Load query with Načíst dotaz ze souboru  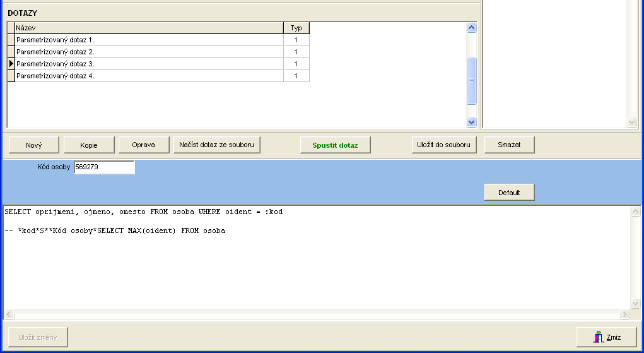(x=216, y=145)
